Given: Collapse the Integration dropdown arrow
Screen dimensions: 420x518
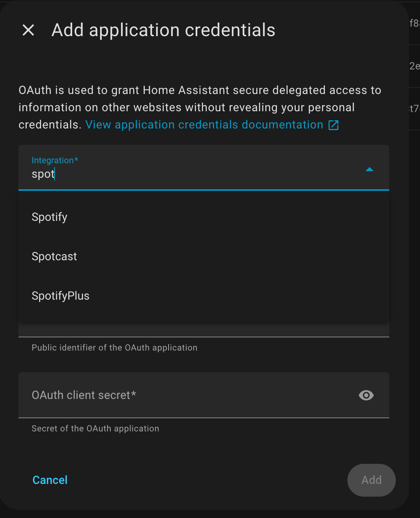Looking at the screenshot, I should tap(369, 170).
